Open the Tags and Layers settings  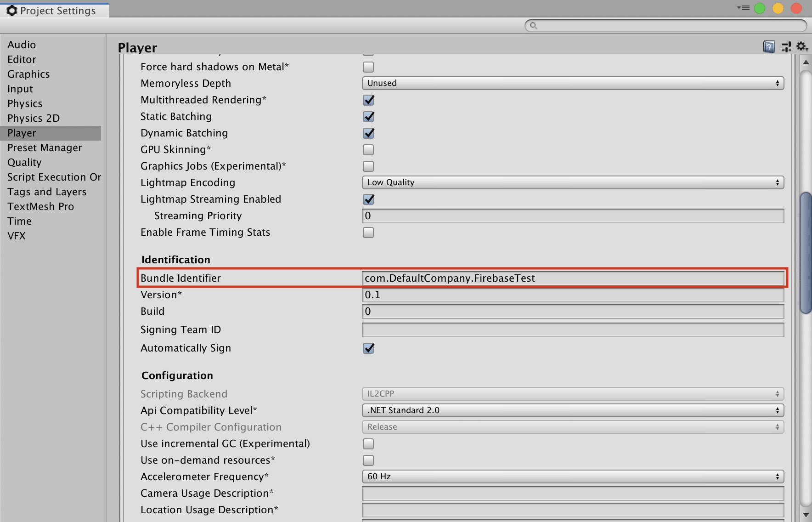tap(46, 192)
